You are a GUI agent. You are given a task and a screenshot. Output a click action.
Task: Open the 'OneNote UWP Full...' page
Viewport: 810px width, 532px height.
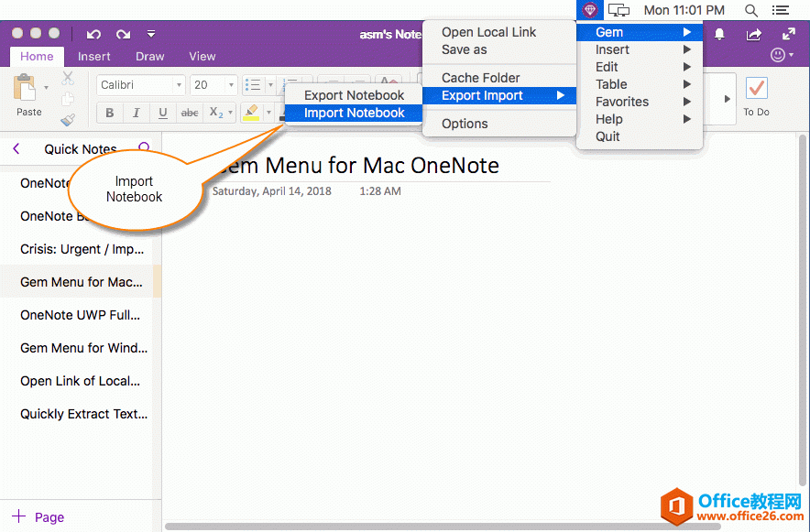[x=80, y=315]
